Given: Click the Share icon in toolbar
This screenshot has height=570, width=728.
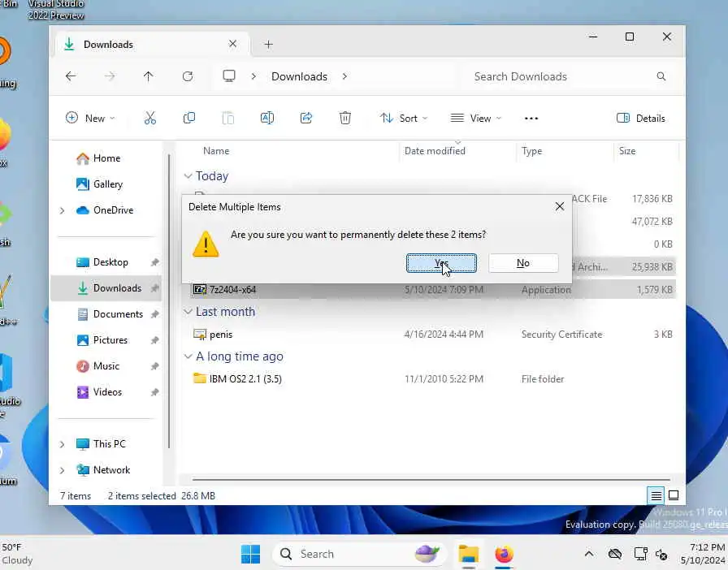Looking at the screenshot, I should [x=306, y=119].
